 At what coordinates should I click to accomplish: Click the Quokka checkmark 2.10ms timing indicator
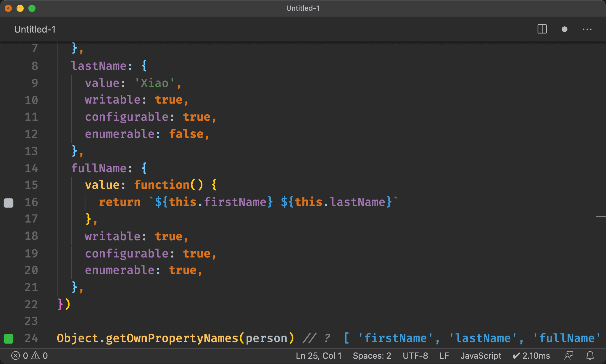click(x=531, y=355)
